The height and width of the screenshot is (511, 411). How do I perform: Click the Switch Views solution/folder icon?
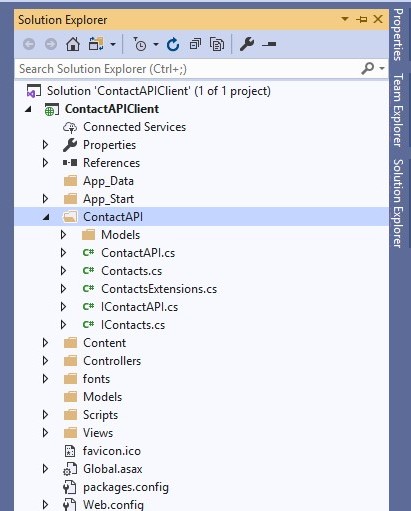96,44
